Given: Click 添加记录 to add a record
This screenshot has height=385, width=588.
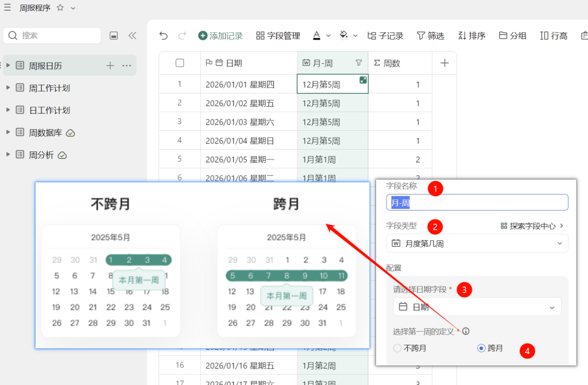Looking at the screenshot, I should pyautogui.click(x=220, y=36).
